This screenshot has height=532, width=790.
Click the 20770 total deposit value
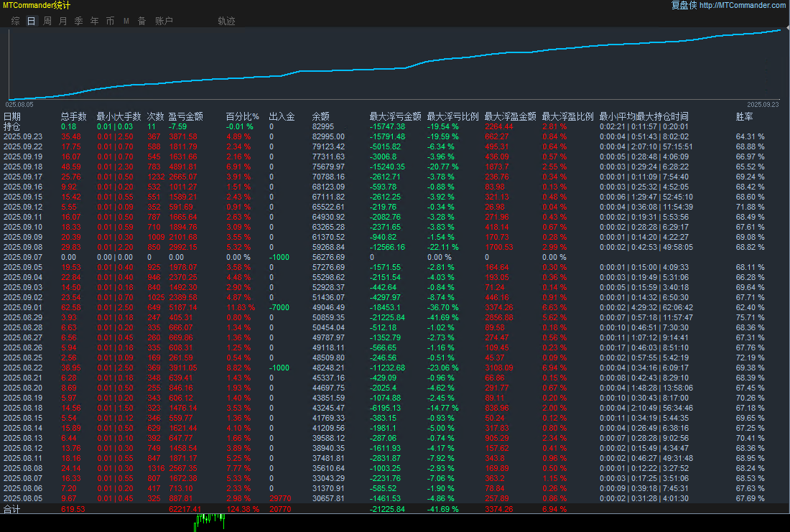280,509
